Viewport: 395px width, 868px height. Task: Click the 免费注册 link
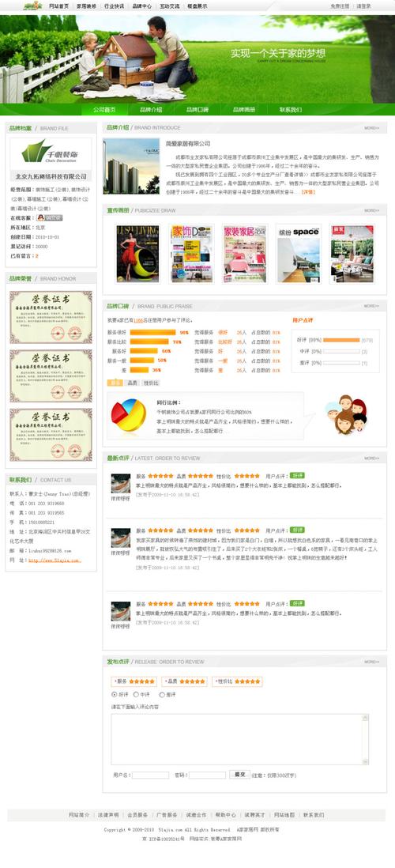(340, 6)
